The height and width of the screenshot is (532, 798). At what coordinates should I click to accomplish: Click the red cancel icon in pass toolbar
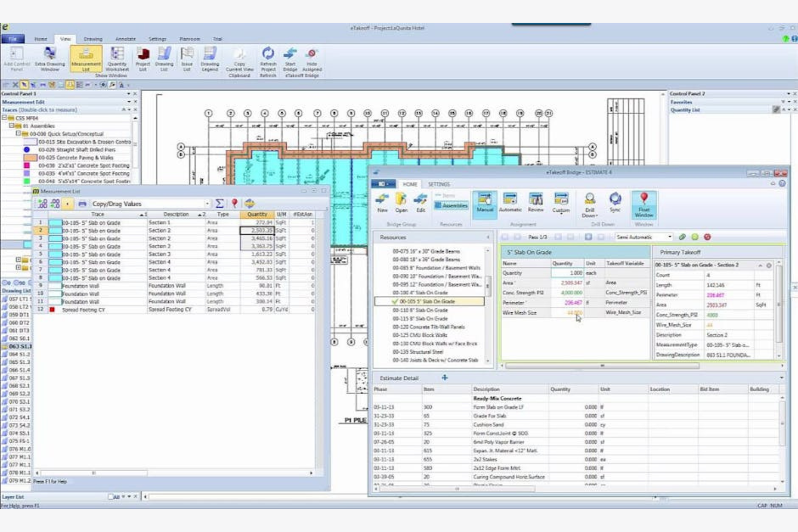[x=707, y=237]
